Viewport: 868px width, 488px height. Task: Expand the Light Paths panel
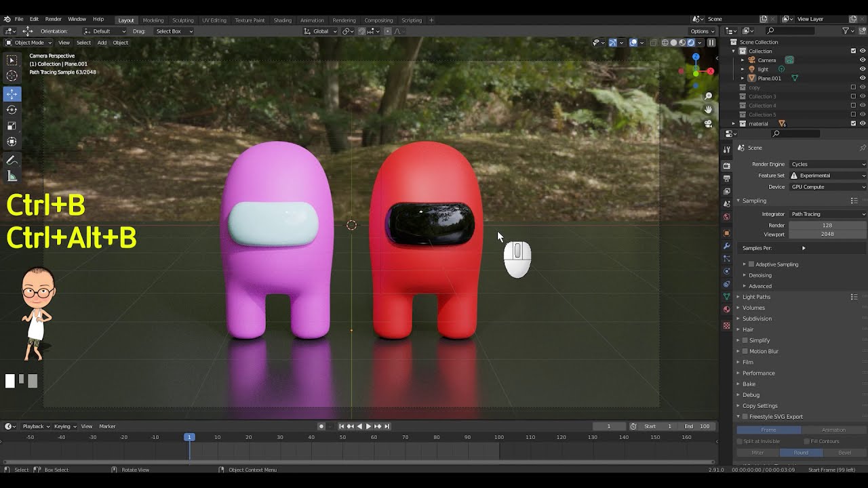pos(756,297)
